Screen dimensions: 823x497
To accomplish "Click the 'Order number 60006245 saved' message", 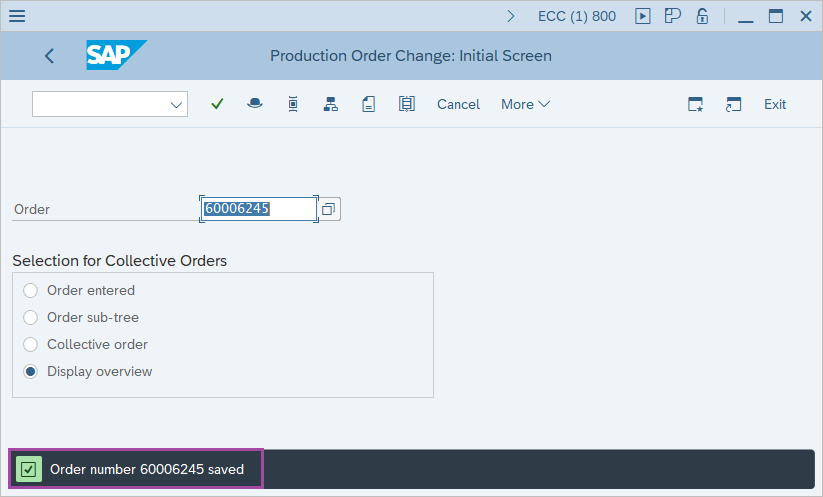I will (147, 469).
